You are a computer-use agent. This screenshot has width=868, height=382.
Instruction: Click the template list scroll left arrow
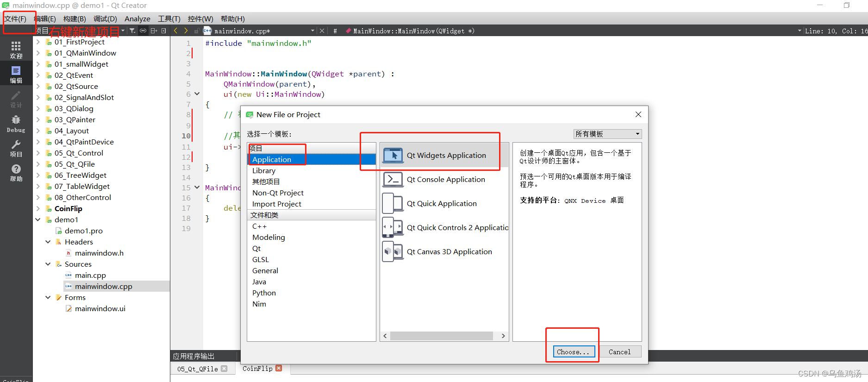pyautogui.click(x=385, y=336)
